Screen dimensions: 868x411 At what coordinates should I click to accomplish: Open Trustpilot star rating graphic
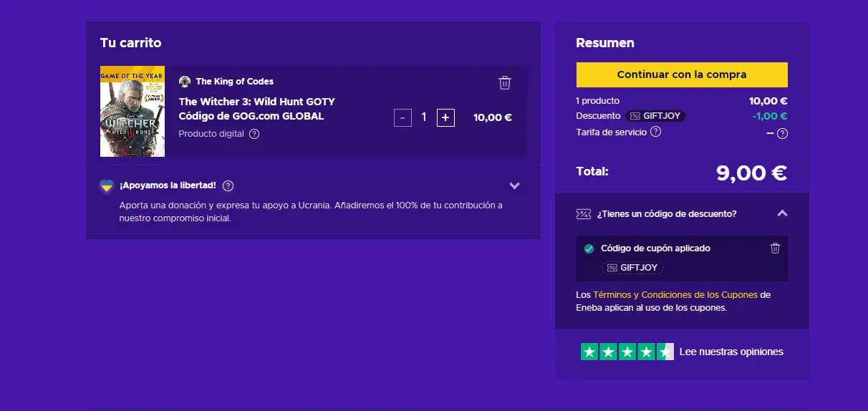[627, 352]
